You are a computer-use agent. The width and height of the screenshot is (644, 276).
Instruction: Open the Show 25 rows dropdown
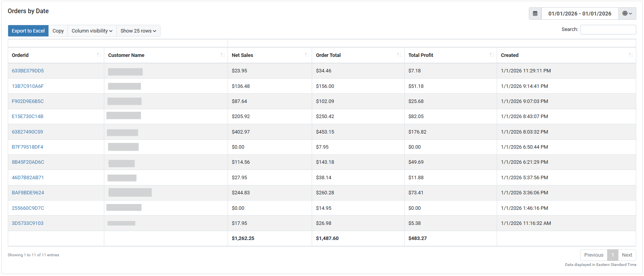[138, 31]
